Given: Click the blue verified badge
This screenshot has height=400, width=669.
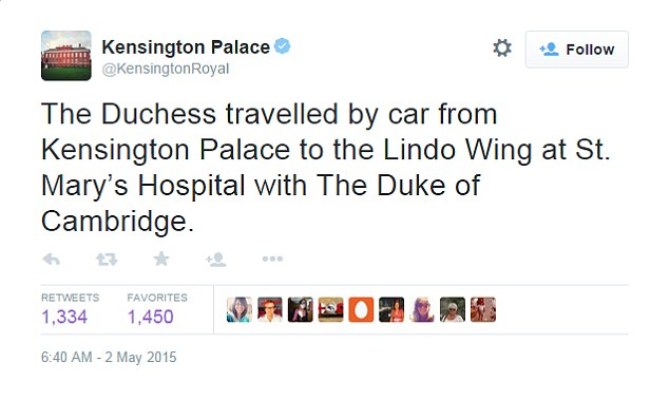Looking at the screenshot, I should click(283, 46).
